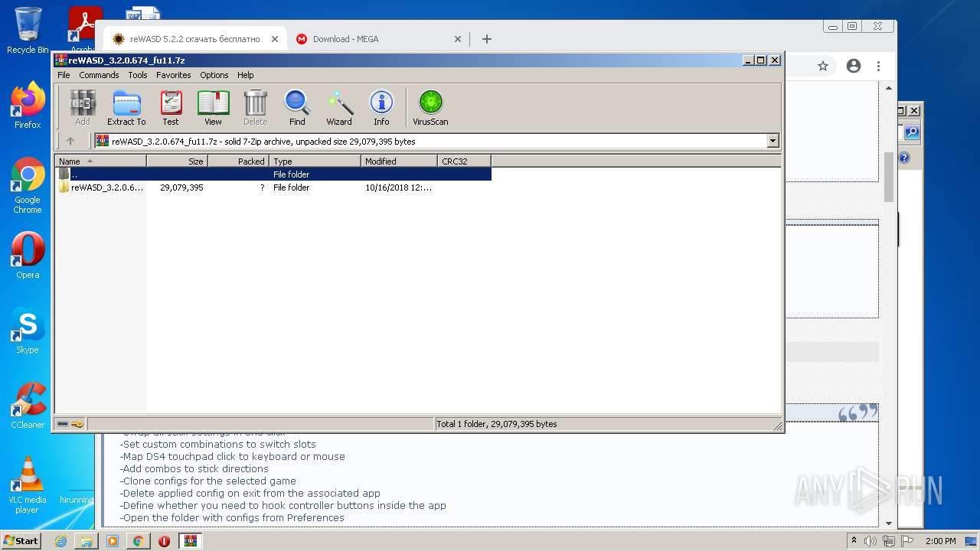Switch to Chrome in the taskbar
This screenshot has width=980, height=551.
pyautogui.click(x=138, y=541)
